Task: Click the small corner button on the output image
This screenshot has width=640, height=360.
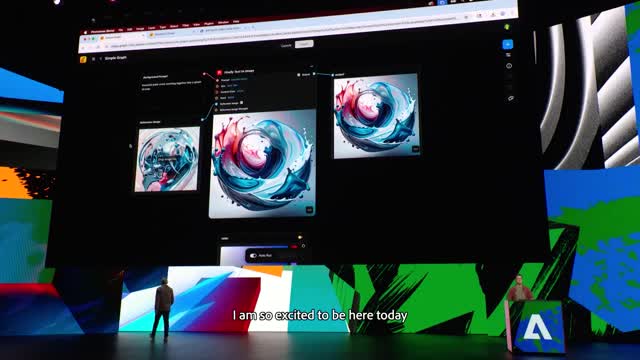Action: pyautogui.click(x=416, y=149)
